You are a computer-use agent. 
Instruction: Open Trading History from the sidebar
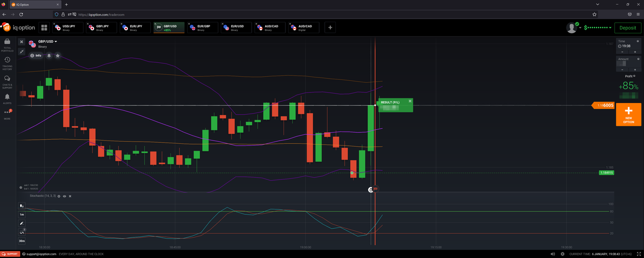pos(7,63)
